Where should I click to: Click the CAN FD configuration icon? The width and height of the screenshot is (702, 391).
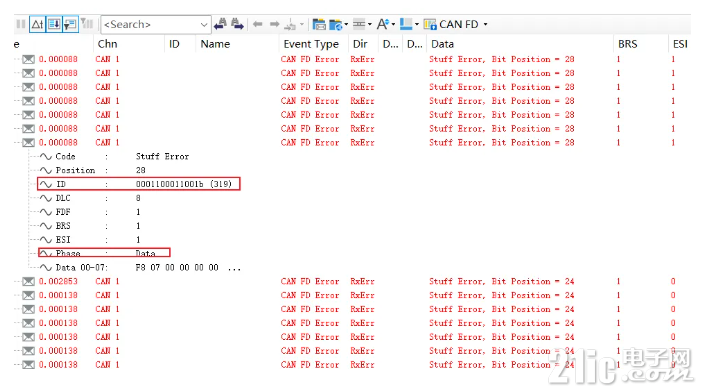430,24
